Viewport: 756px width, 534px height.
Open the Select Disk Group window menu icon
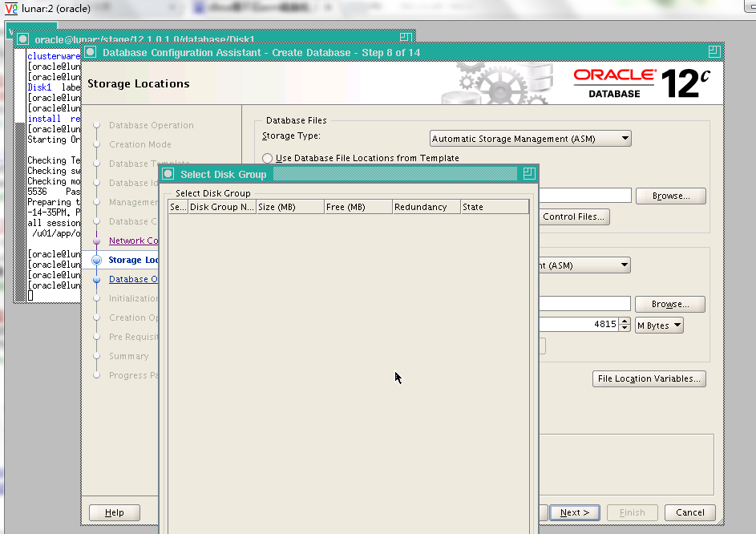coord(168,174)
